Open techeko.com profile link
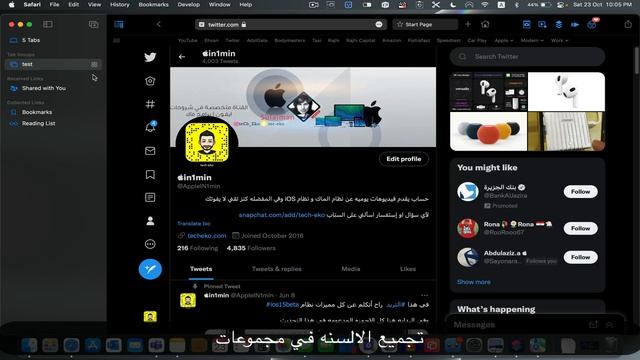This screenshot has width=640, height=360. point(207,236)
